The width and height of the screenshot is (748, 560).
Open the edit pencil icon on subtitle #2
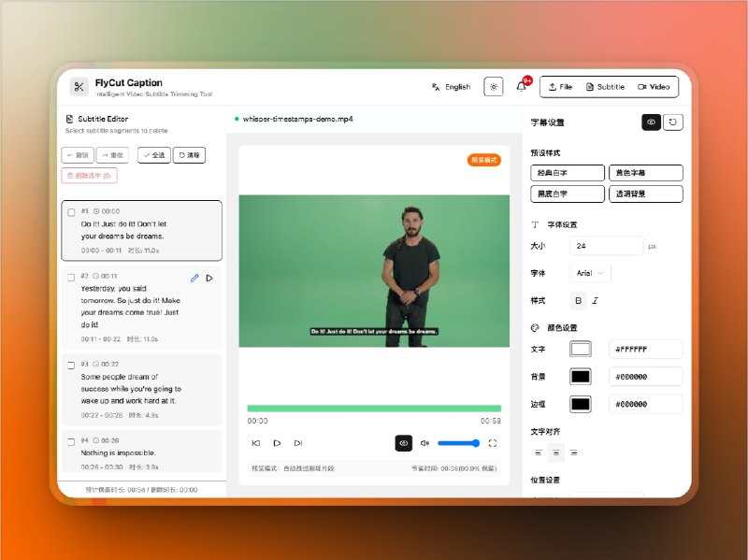195,277
